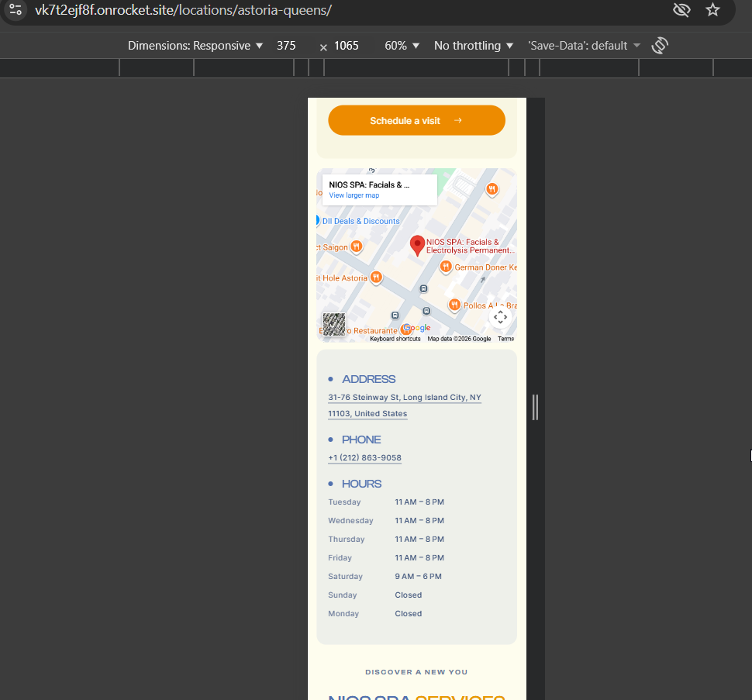Open the 31-76 Steinway St address link
Image resolution: width=752 pixels, height=700 pixels.
click(404, 405)
